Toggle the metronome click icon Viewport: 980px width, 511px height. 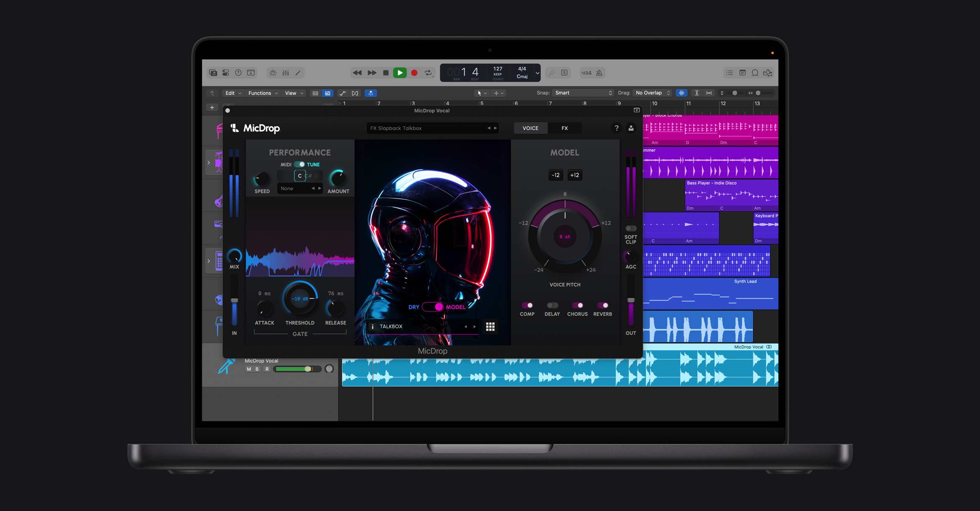pos(599,73)
